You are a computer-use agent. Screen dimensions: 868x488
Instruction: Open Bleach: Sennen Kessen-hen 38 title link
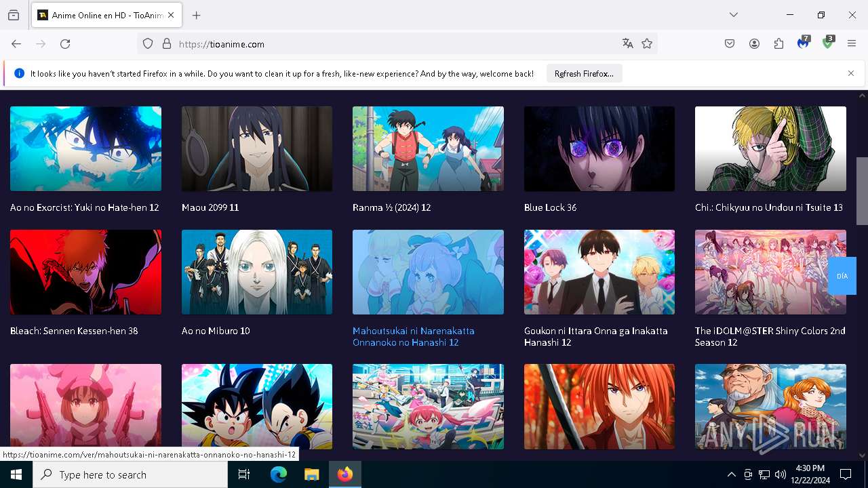(x=74, y=331)
